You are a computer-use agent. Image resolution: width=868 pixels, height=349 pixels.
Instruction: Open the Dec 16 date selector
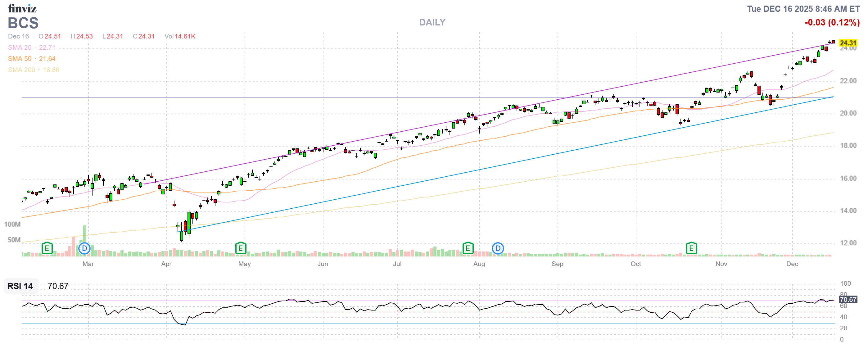click(x=18, y=36)
